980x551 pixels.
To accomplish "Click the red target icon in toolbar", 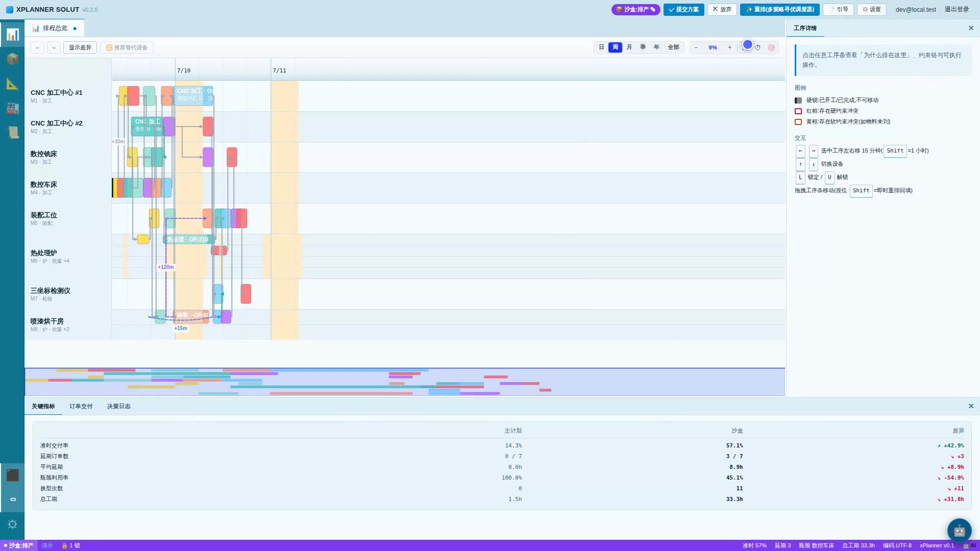I will (x=771, y=47).
